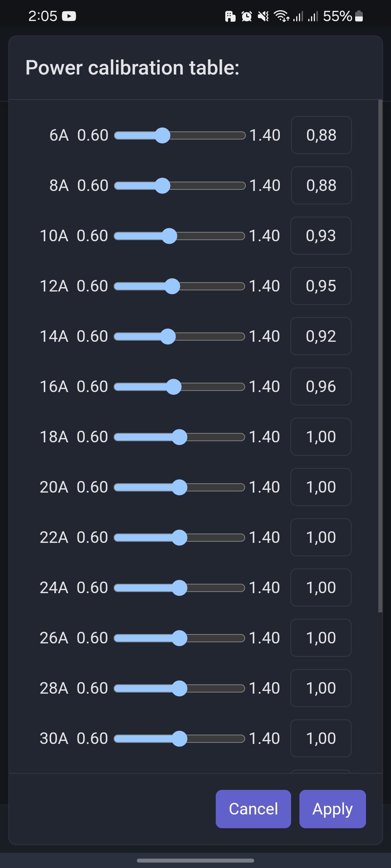Focus the 24A value input field
Screen dimensions: 391x868
321,588
